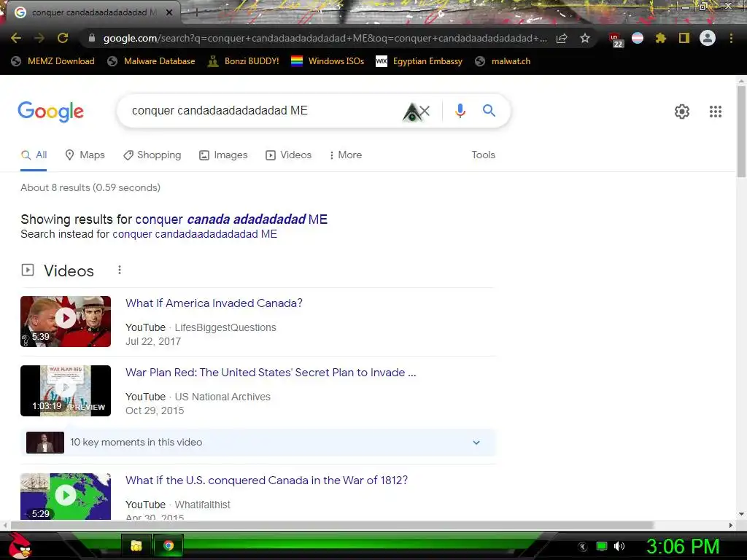This screenshot has width=747, height=560.
Task: Start voice search with the microphone
Action: [460, 111]
